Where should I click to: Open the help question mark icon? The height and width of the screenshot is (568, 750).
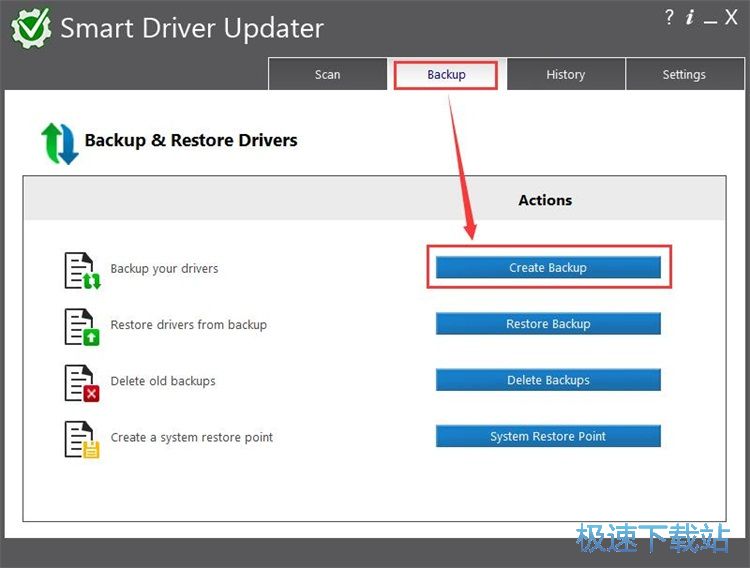pos(669,18)
